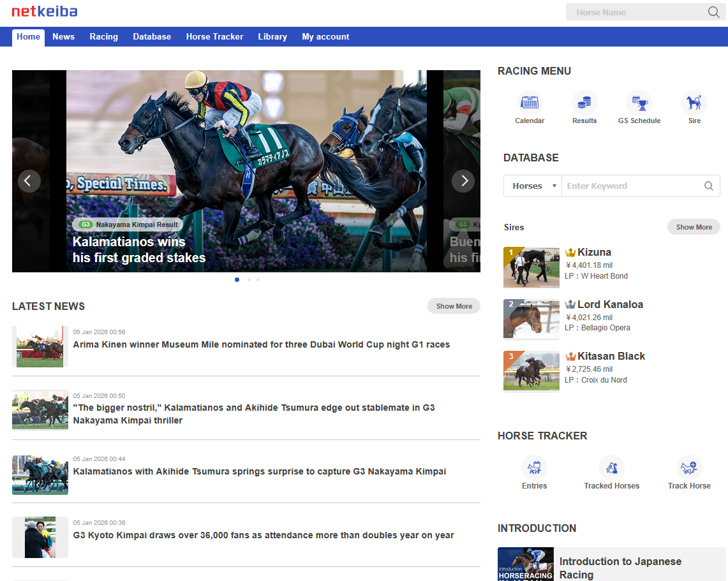The image size is (728, 581).
Task: Open the Tracked Horses icon
Action: 611,467
